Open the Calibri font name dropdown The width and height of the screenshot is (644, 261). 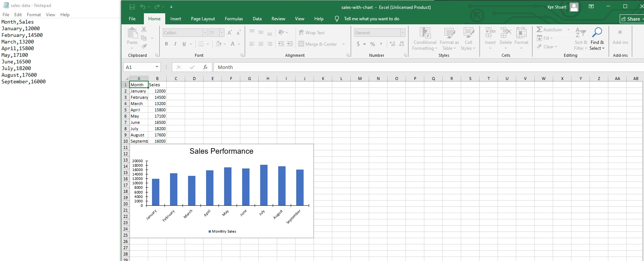click(x=205, y=33)
